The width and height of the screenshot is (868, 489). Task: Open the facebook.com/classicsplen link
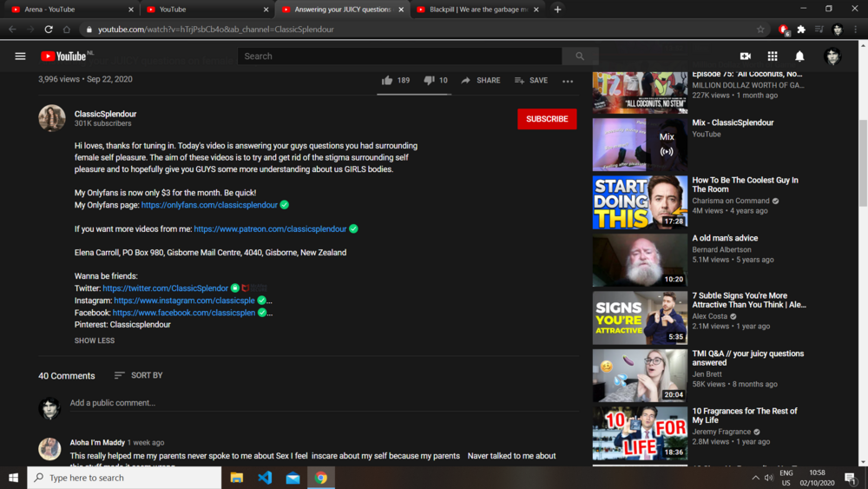184,313
